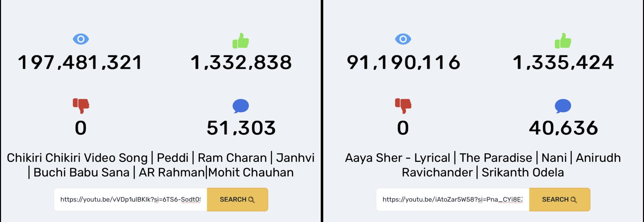Click the views eye icon above 197,481,321
The width and height of the screenshot is (644, 222).
click(81, 39)
